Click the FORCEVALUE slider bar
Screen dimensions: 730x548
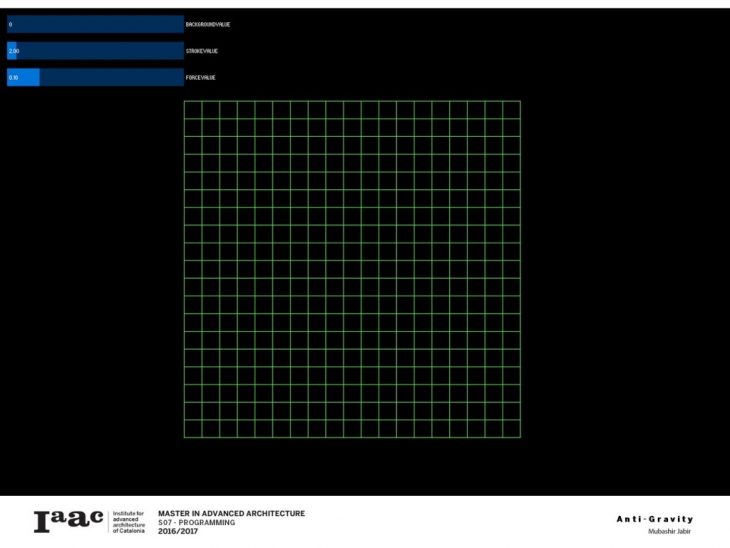95,77
